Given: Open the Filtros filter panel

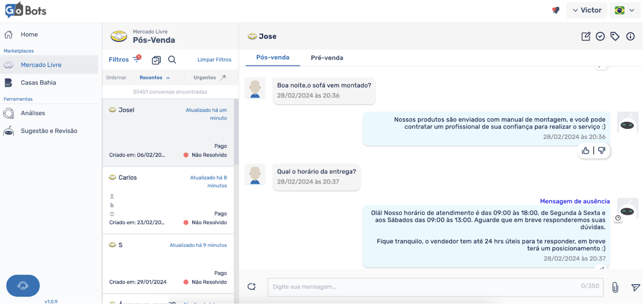Looking at the screenshot, I should (125, 59).
